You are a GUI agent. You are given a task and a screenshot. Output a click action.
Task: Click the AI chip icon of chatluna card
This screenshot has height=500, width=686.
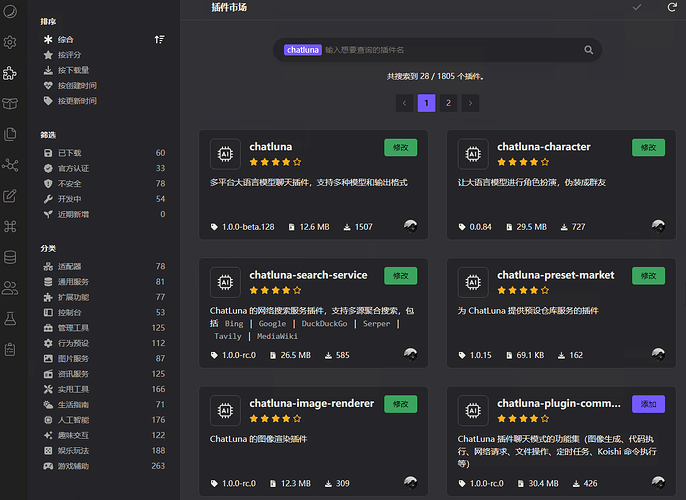[x=225, y=154]
